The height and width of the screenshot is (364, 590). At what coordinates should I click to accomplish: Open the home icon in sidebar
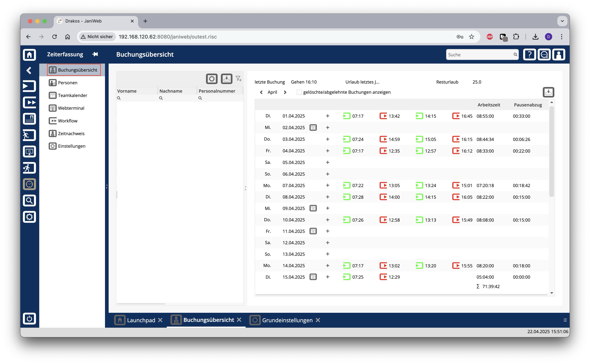coord(29,55)
